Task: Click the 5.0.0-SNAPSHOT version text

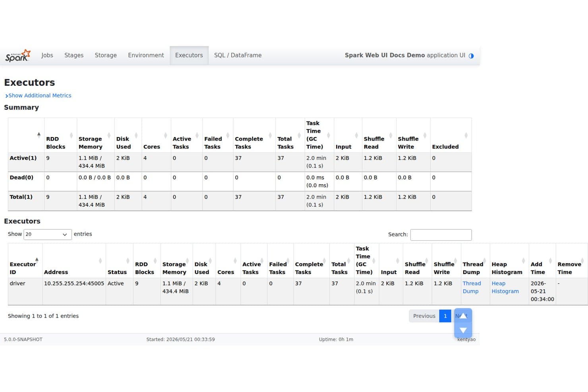Action: tap(23, 340)
